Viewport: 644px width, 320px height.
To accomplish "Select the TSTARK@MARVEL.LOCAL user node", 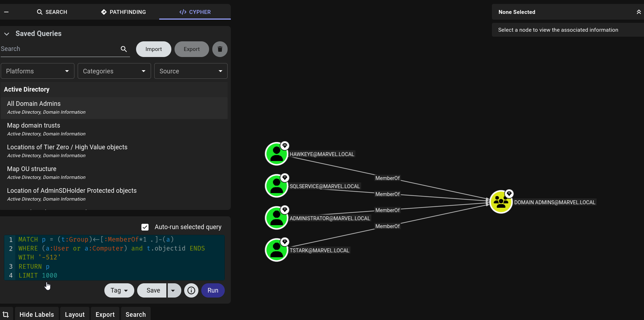I will click(x=276, y=250).
